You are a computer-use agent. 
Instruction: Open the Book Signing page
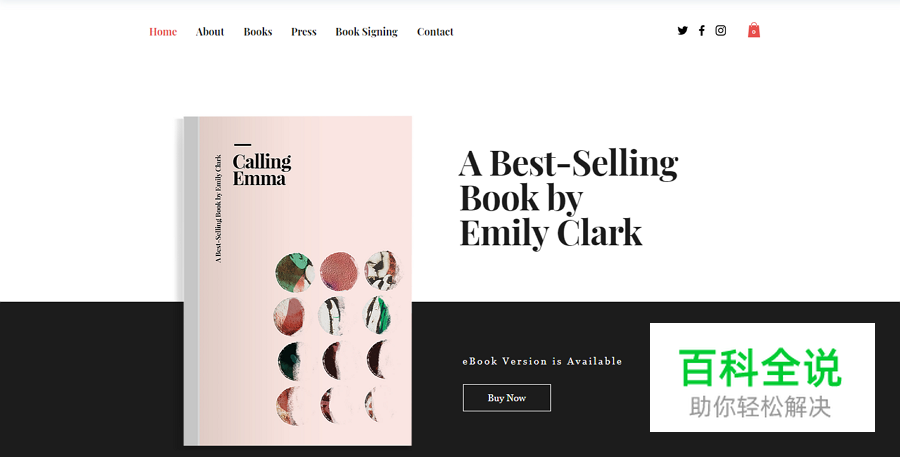click(x=366, y=32)
